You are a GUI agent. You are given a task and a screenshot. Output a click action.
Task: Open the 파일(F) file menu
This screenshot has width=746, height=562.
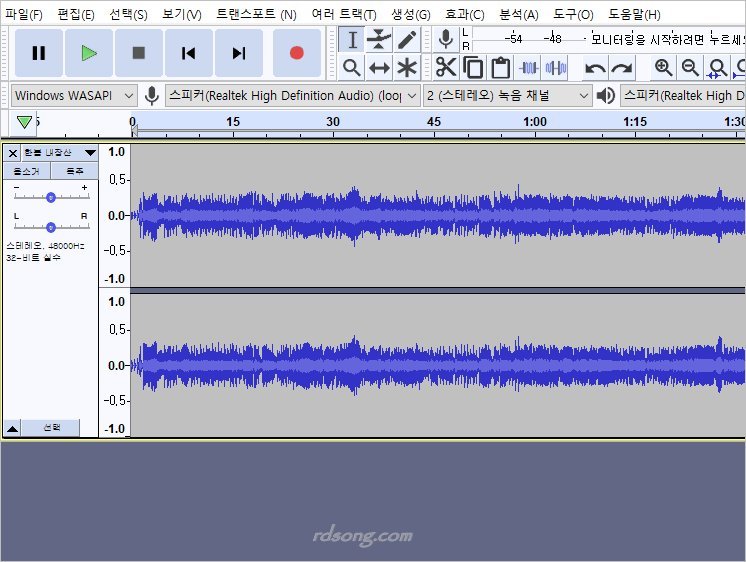coord(24,14)
